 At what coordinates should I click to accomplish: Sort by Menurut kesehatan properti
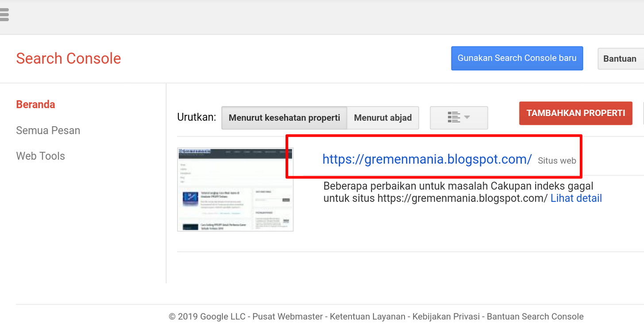(x=284, y=118)
